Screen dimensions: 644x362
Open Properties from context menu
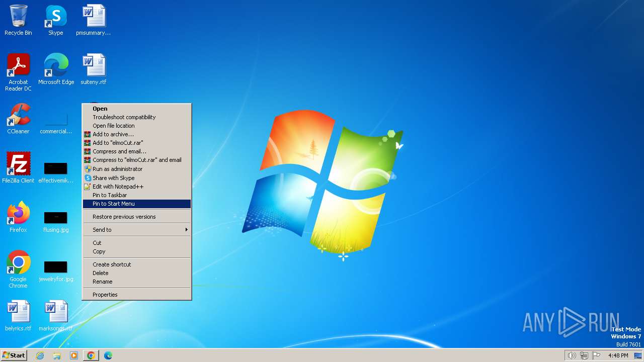(x=137, y=295)
